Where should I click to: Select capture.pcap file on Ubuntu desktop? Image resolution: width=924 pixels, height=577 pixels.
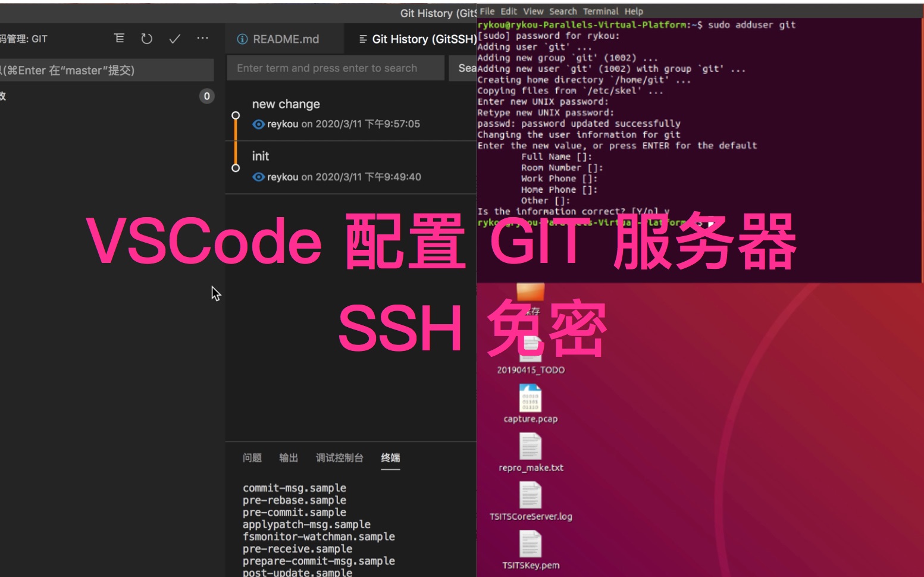coord(531,403)
